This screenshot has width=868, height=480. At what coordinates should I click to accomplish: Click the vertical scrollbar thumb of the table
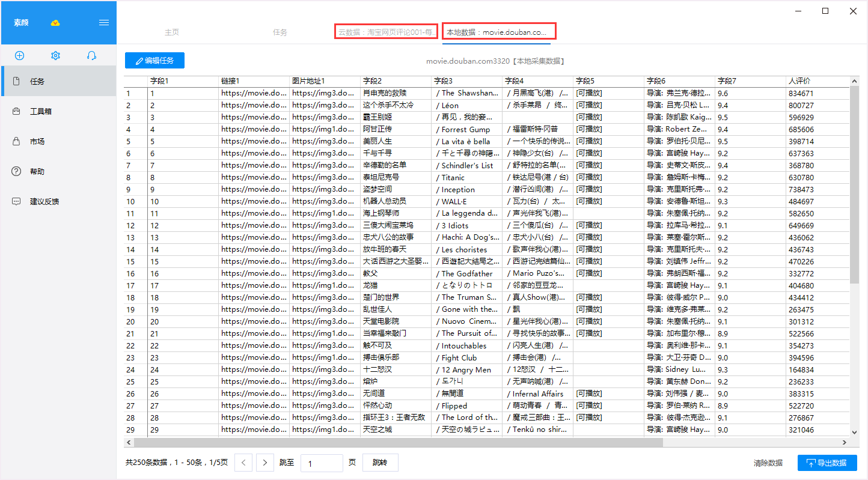tap(855, 184)
